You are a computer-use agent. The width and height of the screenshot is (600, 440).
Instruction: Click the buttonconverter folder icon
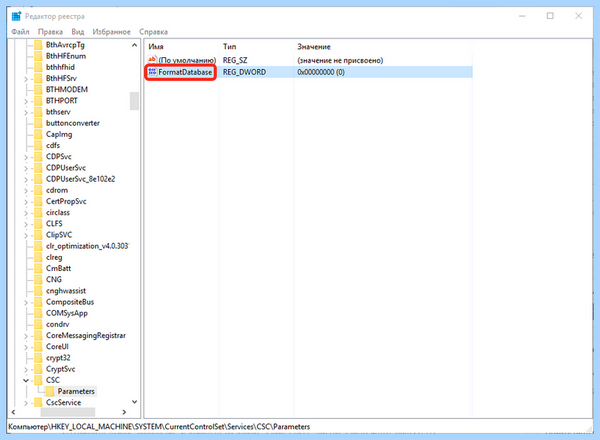[38, 123]
